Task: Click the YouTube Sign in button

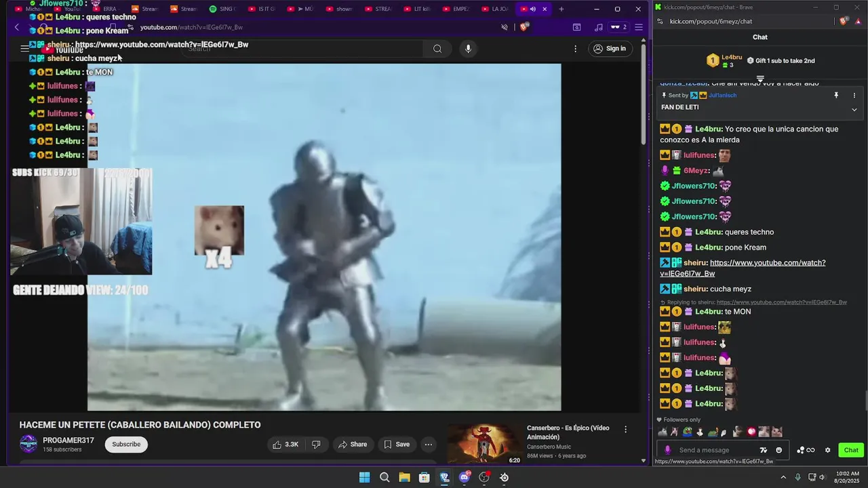Action: coord(609,48)
